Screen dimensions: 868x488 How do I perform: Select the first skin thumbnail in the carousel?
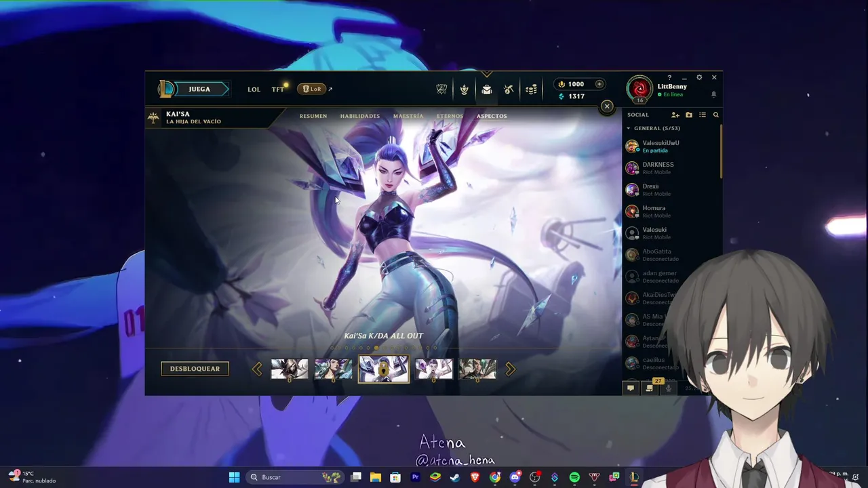coord(290,369)
